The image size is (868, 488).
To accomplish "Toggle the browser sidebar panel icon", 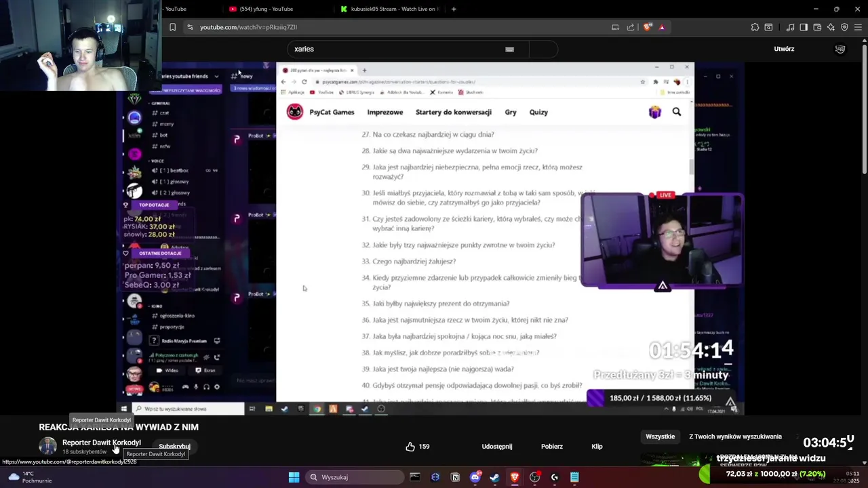I will point(804,27).
